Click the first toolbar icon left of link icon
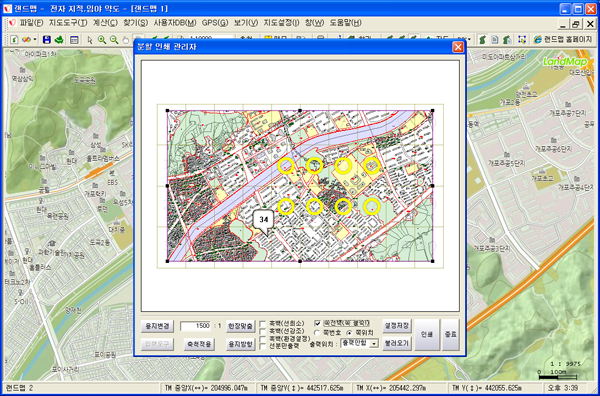 14,39
